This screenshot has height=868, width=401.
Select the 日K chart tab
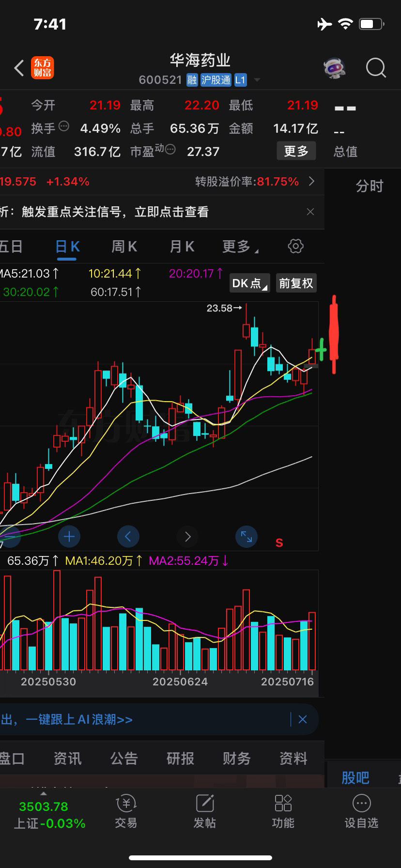click(67, 247)
